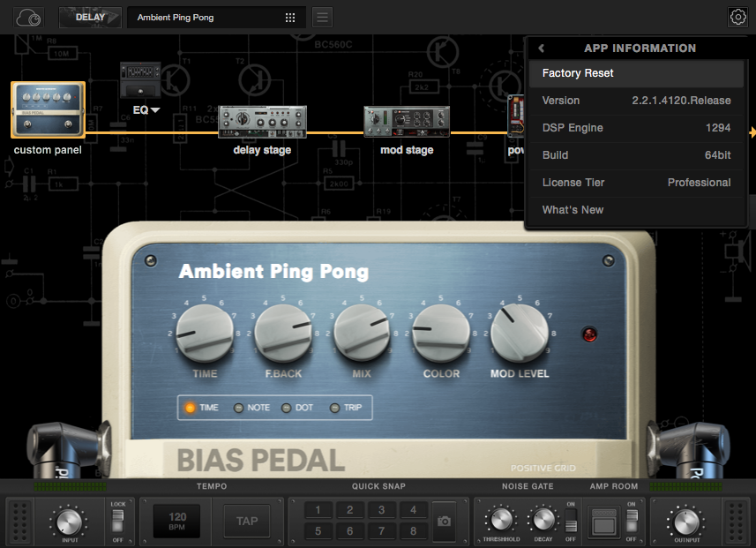Open the Amp Room cabinet icon
The width and height of the screenshot is (756, 548).
click(603, 522)
